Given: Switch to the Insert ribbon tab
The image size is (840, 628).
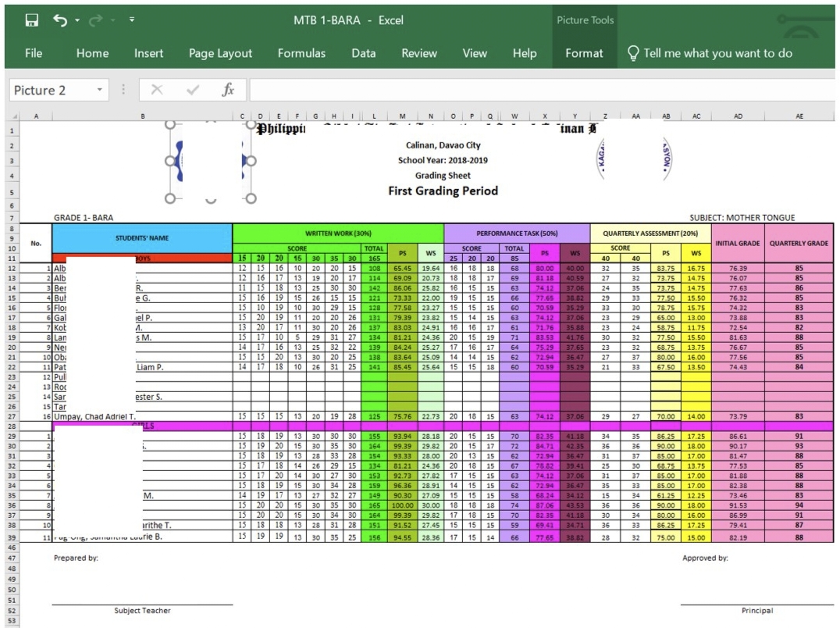Looking at the screenshot, I should click(x=148, y=53).
